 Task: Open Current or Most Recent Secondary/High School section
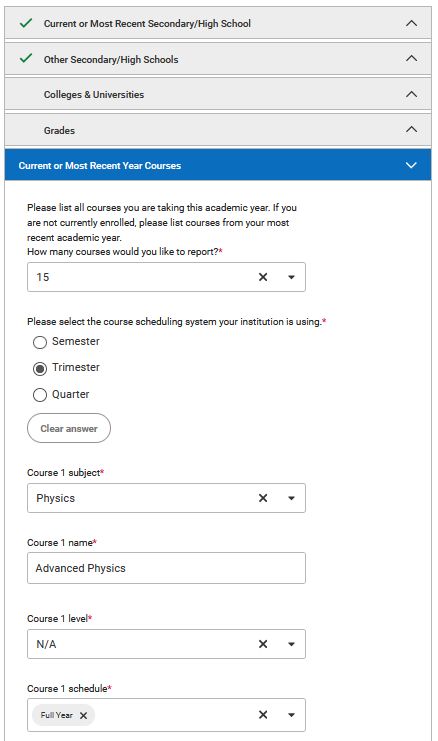(x=218, y=23)
